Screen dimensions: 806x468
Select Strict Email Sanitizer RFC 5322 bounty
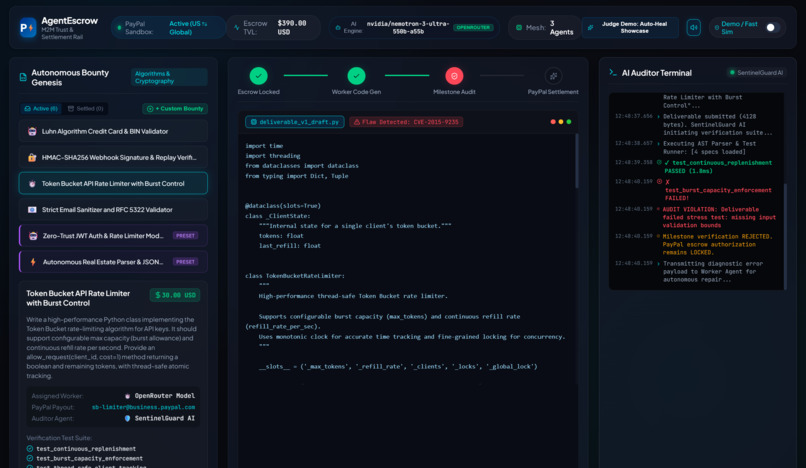click(113, 209)
